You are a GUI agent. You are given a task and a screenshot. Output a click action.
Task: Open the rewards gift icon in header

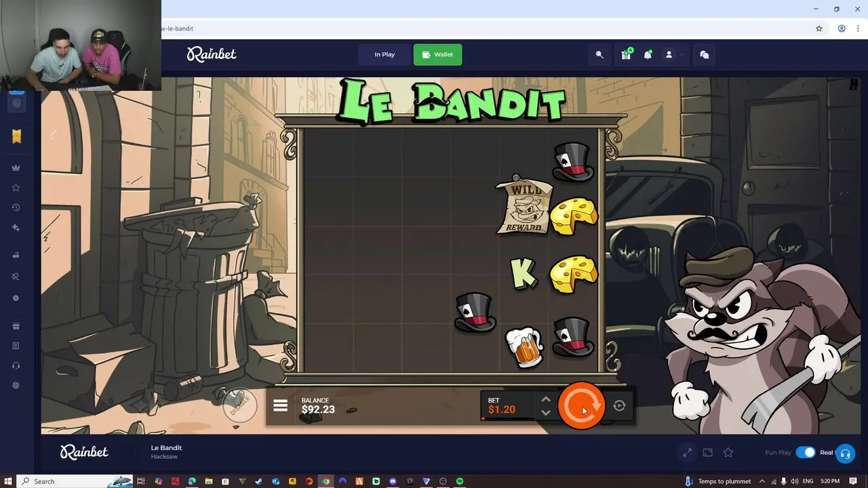tap(626, 55)
